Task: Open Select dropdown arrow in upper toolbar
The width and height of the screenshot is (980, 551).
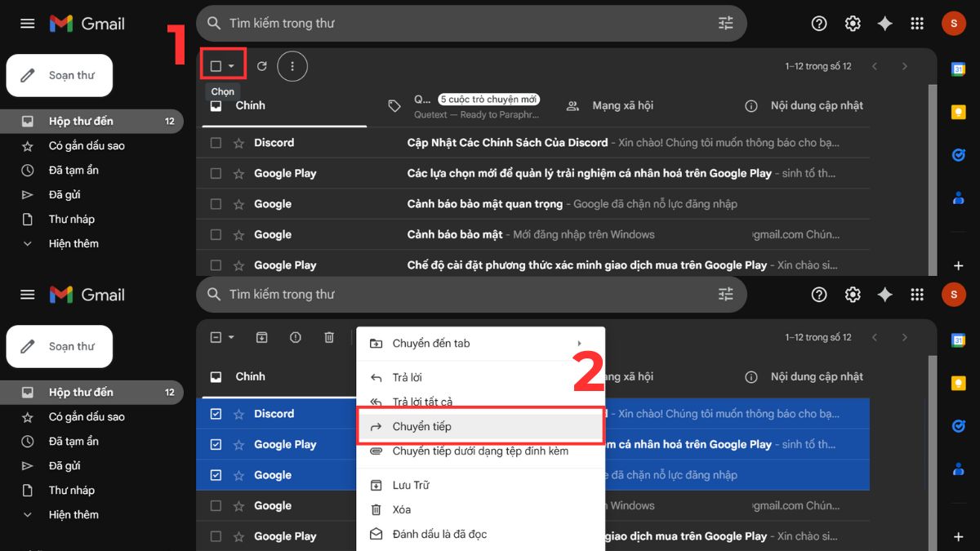Action: click(x=232, y=66)
